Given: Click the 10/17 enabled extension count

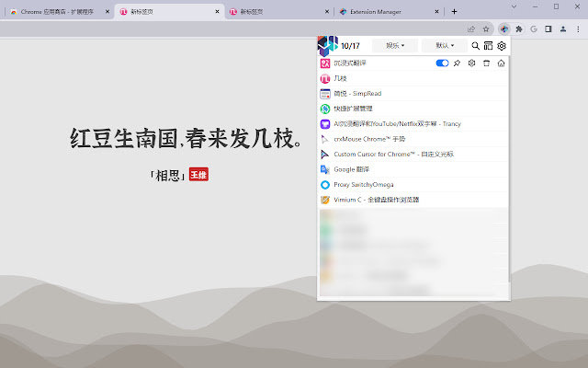Looking at the screenshot, I should tap(350, 46).
